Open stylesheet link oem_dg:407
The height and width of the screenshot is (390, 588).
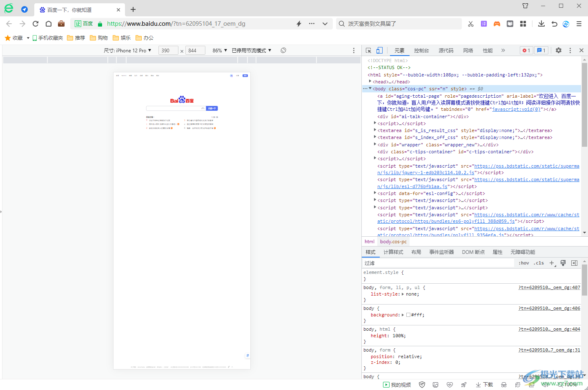point(549,287)
